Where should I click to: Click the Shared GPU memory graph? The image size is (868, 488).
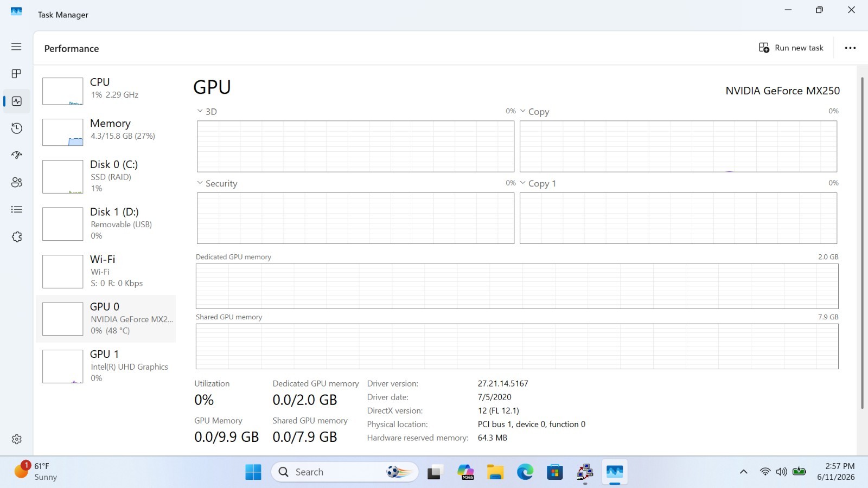(517, 346)
